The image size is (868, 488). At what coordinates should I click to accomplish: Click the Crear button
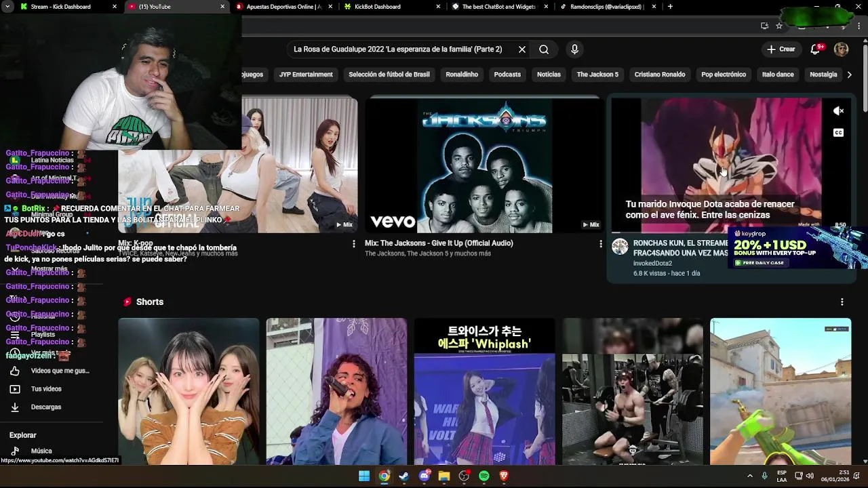click(x=781, y=49)
